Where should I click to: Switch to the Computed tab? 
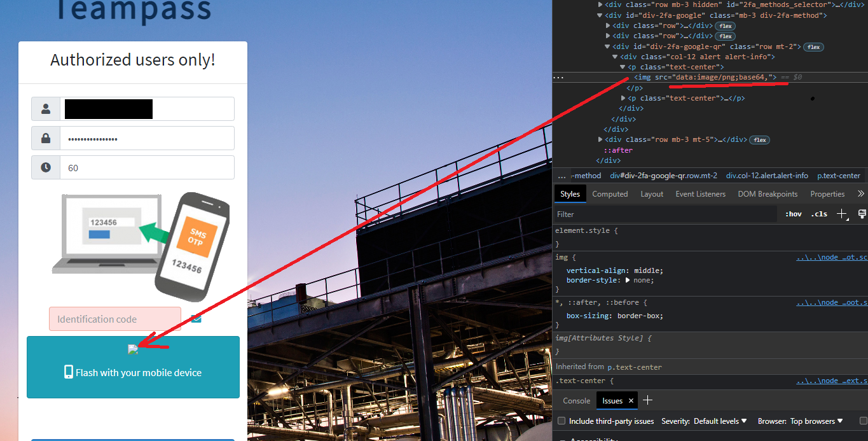click(610, 194)
